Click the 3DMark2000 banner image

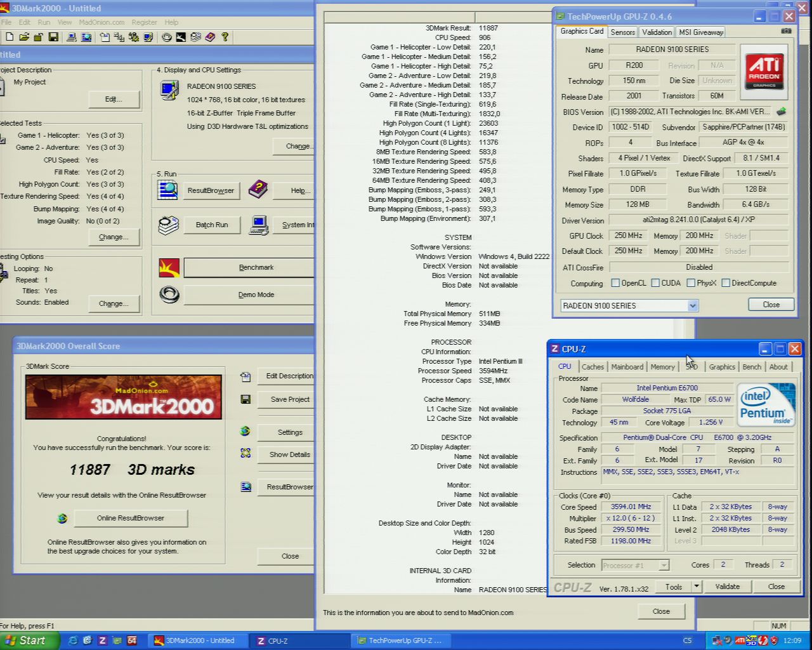[124, 397]
